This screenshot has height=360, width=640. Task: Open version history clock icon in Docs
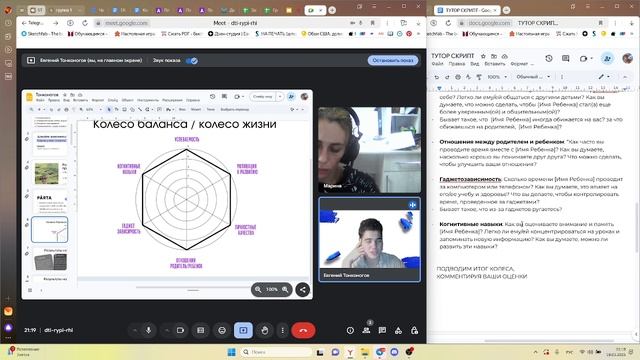click(549, 59)
